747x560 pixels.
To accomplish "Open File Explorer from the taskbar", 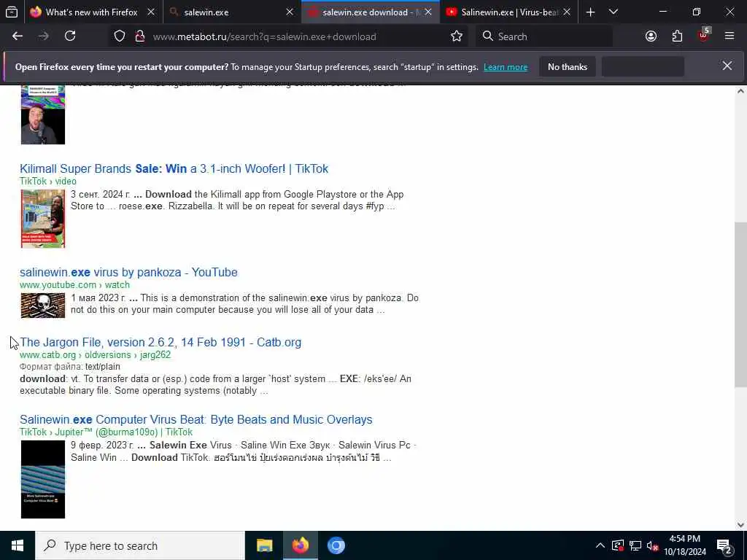I will 264,545.
